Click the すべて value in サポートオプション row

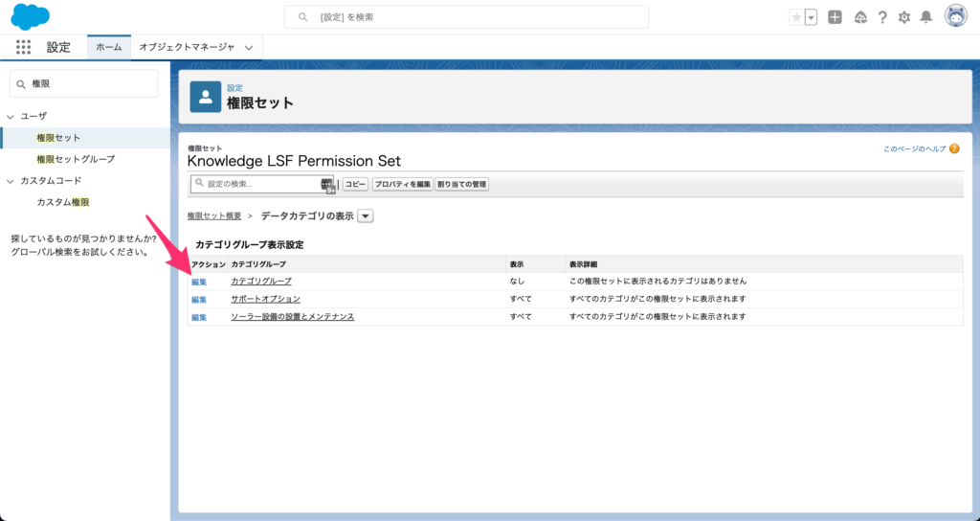pyautogui.click(x=521, y=299)
